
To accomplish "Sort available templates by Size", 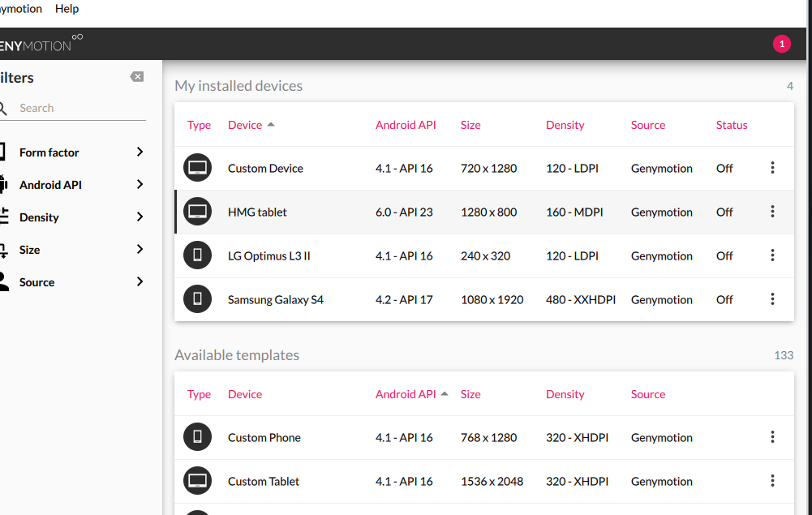I will pyautogui.click(x=470, y=394).
